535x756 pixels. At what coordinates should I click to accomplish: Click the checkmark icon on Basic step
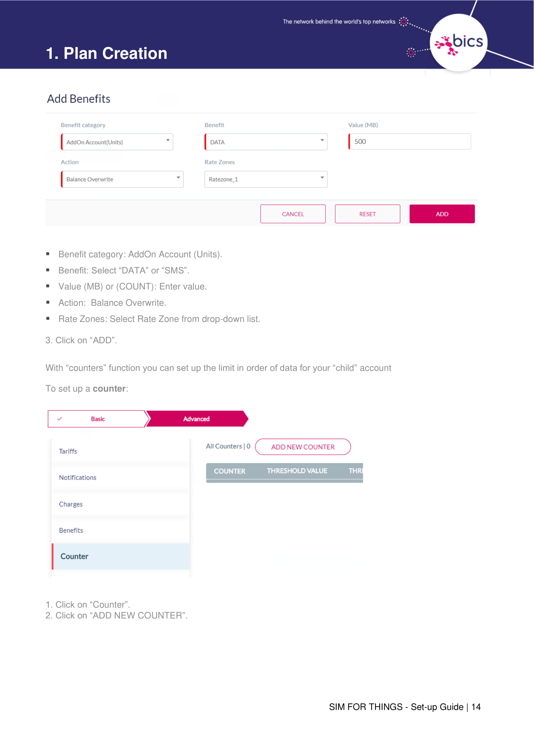(x=59, y=419)
